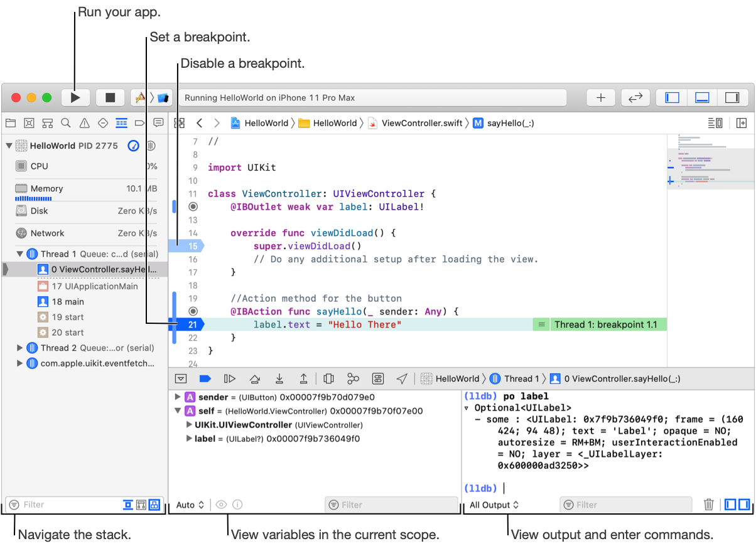Expand the Thread 2 disclosure triangle
756x546 pixels.
[x=20, y=348]
